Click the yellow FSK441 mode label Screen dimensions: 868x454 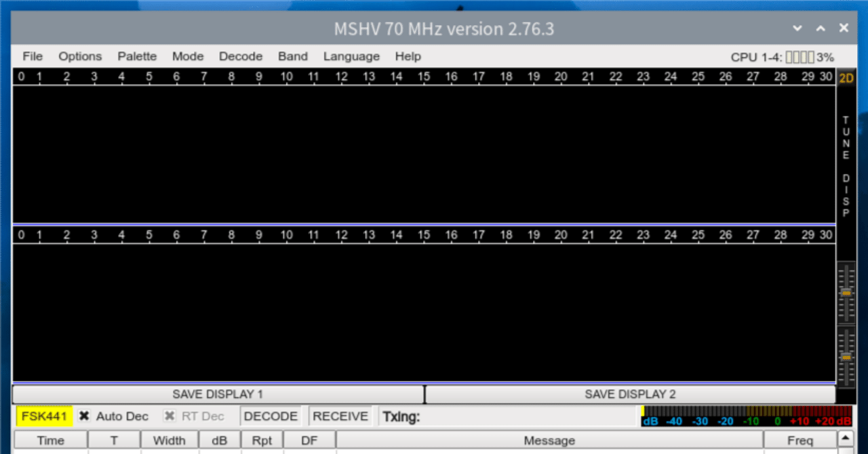[44, 416]
